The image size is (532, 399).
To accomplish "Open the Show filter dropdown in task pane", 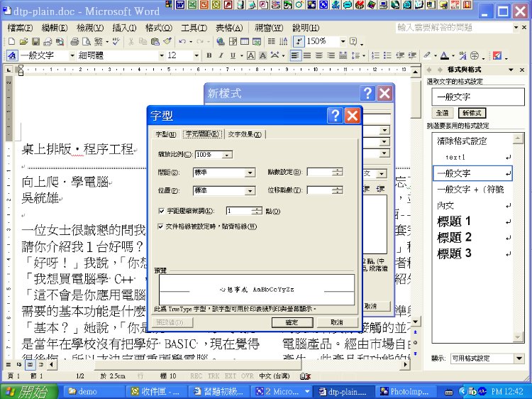I will pyautogui.click(x=519, y=358).
